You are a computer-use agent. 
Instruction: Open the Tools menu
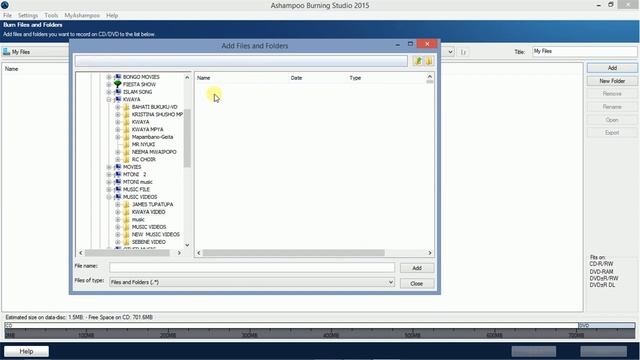(51, 16)
